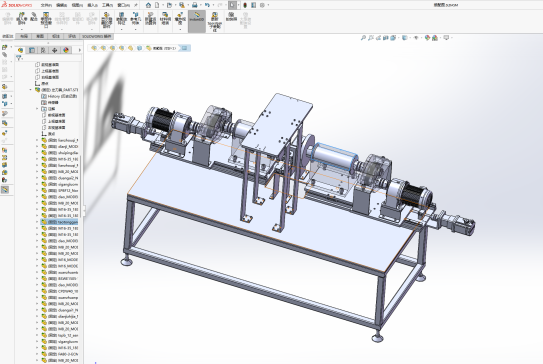Viewport: 543px width, 364px height.
Task: Switch to DisplayManager color-wheel tab
Action: click(66, 50)
